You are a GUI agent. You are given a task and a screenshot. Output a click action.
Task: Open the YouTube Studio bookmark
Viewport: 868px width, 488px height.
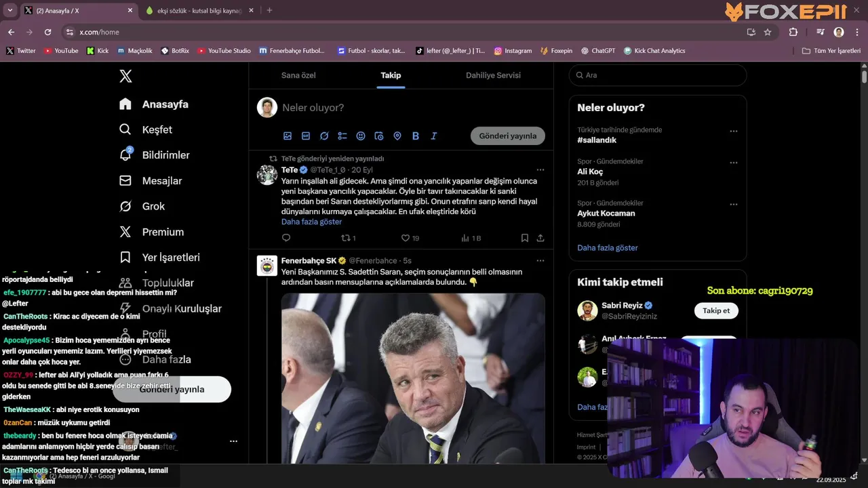click(224, 51)
